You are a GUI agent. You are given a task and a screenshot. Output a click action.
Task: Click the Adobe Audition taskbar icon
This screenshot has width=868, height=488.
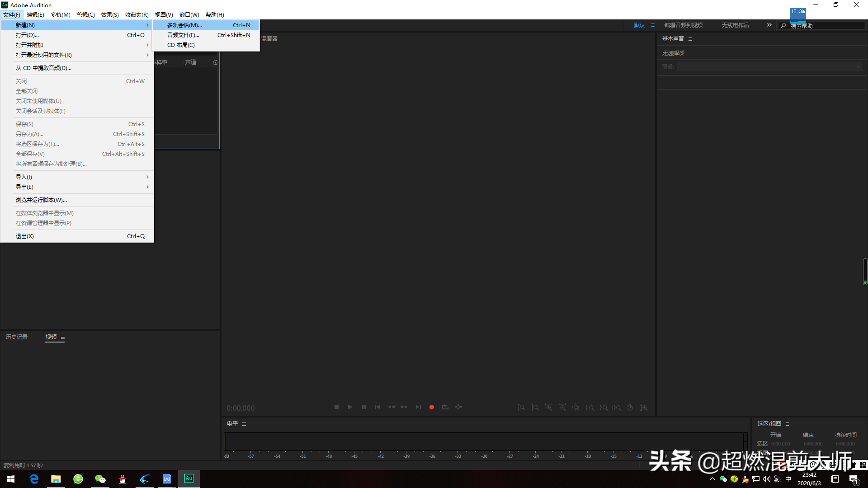coord(189,479)
